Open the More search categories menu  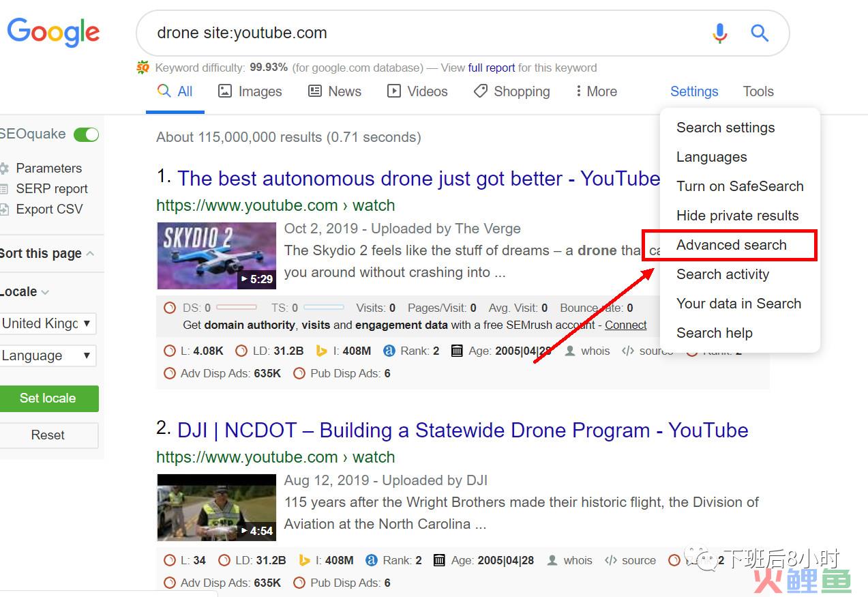[x=595, y=91]
